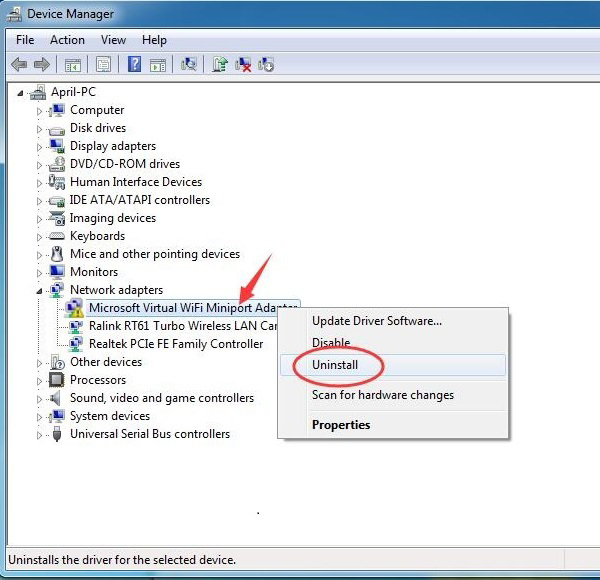Open the View menu
Screen dimensions: 600x580
[113, 40]
